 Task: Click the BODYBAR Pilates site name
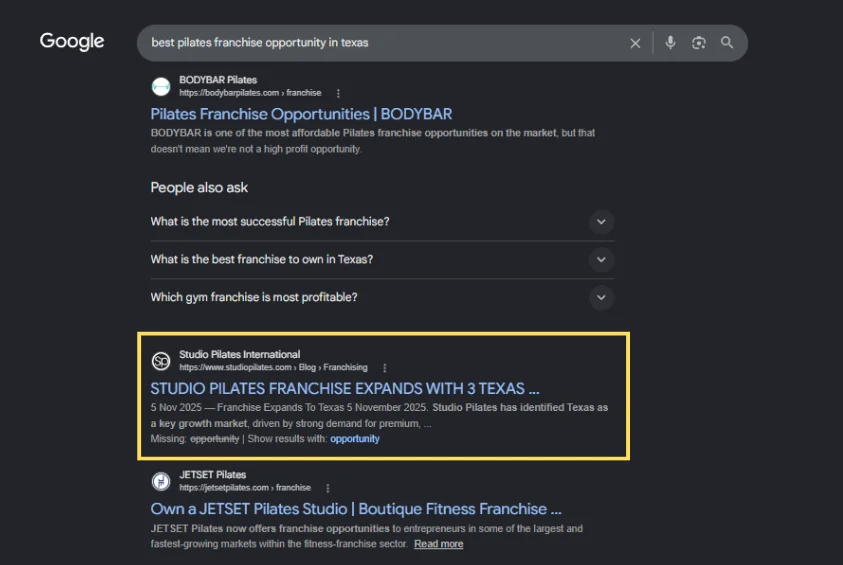coord(218,80)
